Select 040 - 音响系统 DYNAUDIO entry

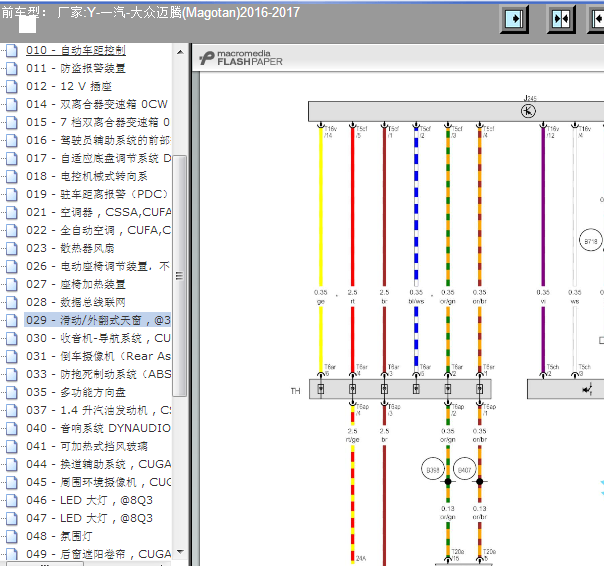98,428
